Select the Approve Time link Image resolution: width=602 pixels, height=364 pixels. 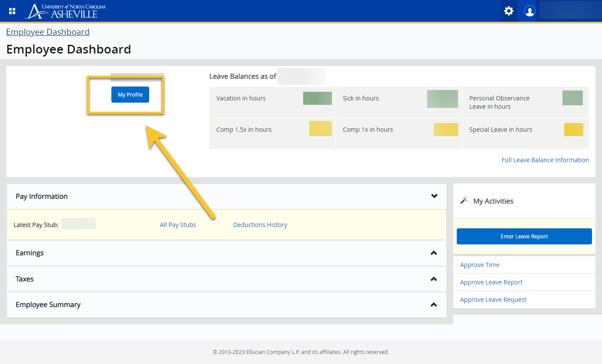click(x=480, y=265)
